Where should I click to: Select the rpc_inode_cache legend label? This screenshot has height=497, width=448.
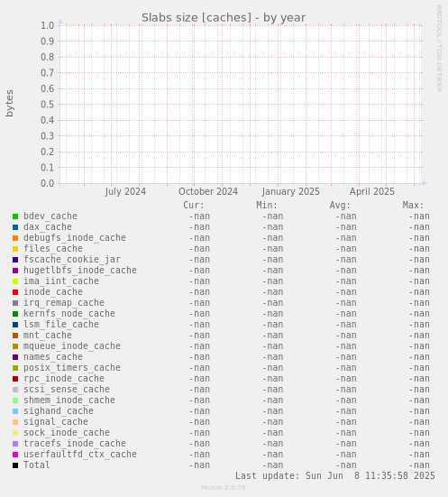tap(64, 378)
